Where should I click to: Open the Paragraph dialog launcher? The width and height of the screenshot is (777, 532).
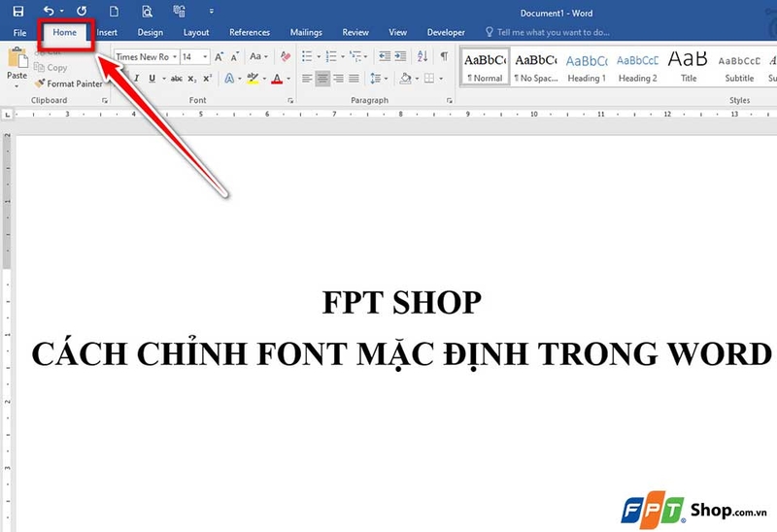coord(450,101)
